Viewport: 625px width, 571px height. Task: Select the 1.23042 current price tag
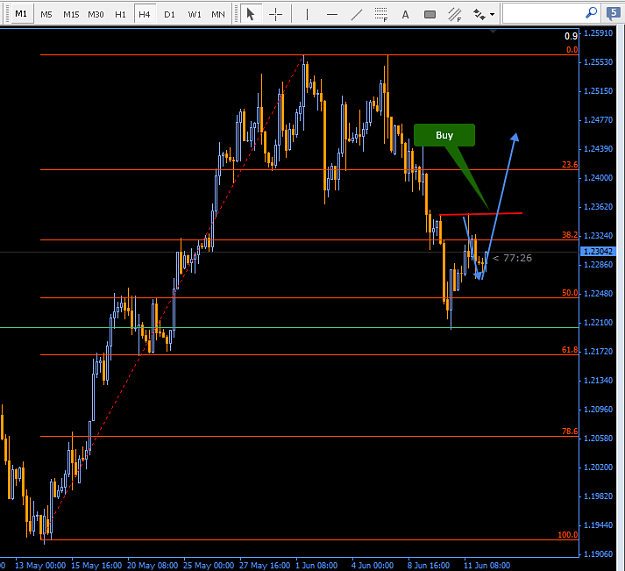(x=598, y=251)
